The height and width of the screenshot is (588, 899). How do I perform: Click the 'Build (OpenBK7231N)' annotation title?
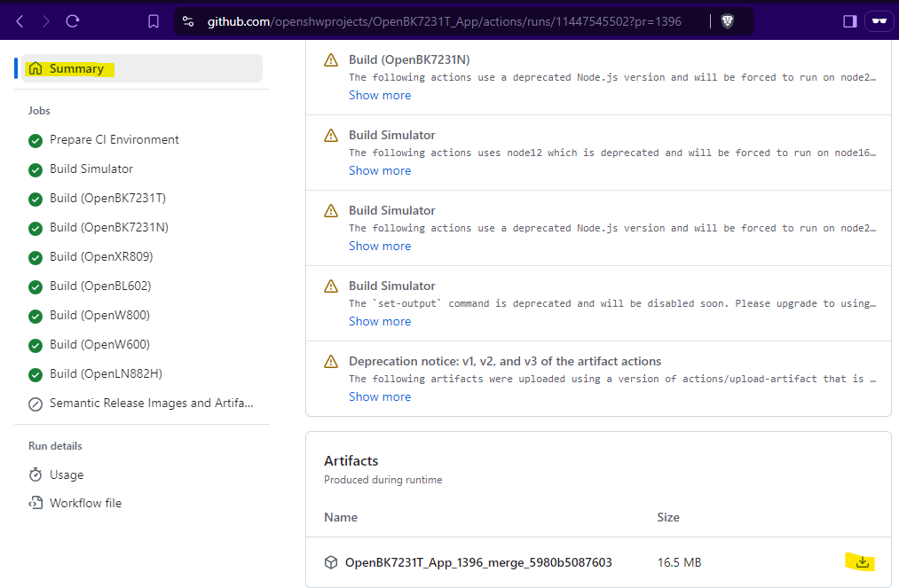pyautogui.click(x=409, y=59)
